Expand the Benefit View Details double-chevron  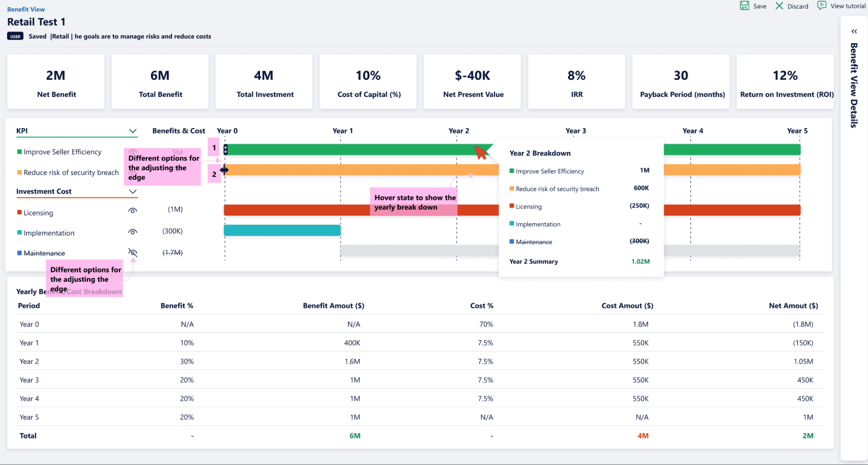854,32
